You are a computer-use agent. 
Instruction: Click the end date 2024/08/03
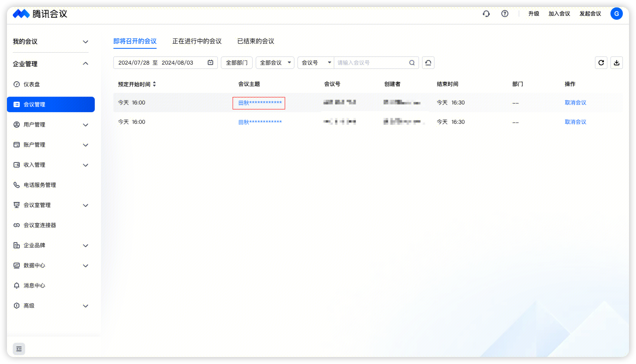pyautogui.click(x=177, y=63)
